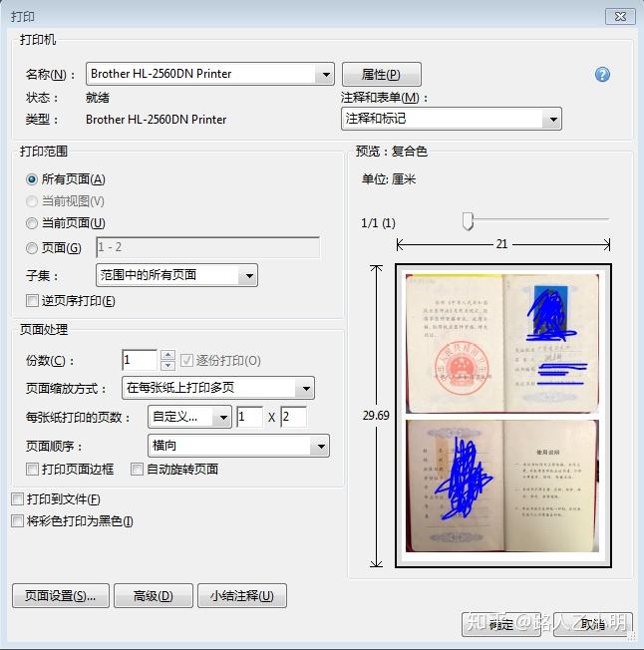
Task: Click the 预览：复合色 preview heading
Action: click(391, 152)
